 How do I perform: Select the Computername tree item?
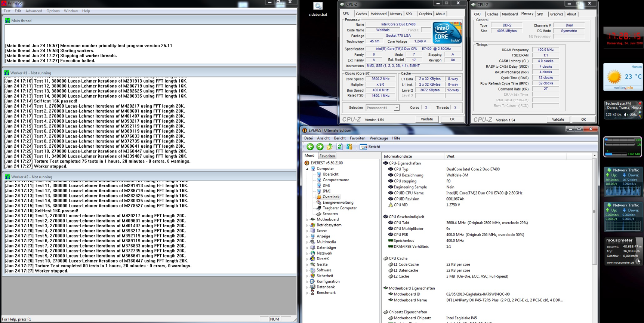[x=336, y=180]
